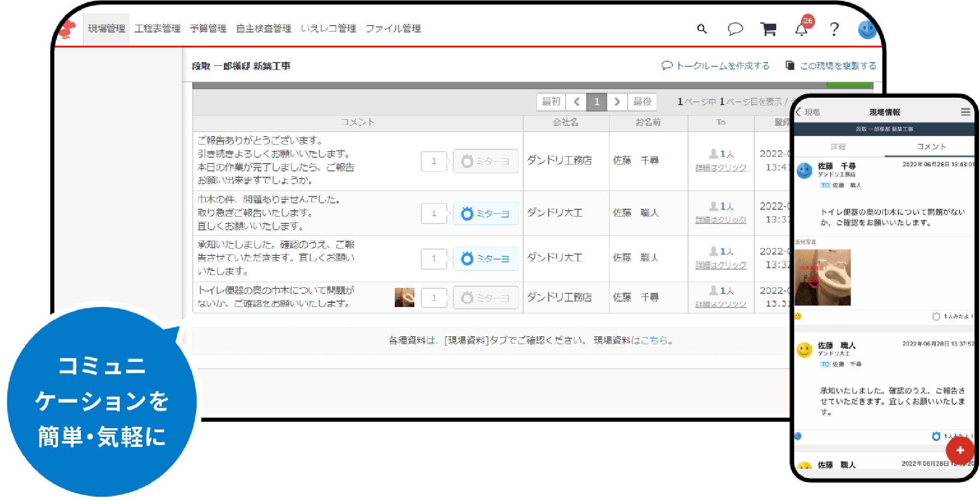Click 詳細はクリック under first row's To
The height and width of the screenshot is (504, 980).
(720, 168)
